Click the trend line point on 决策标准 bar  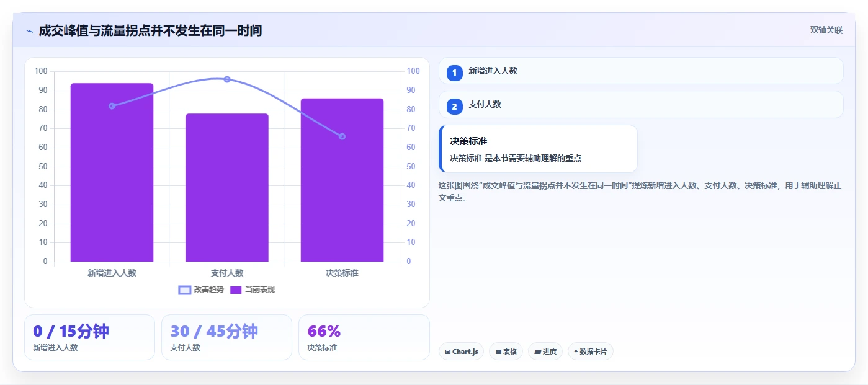tap(342, 136)
